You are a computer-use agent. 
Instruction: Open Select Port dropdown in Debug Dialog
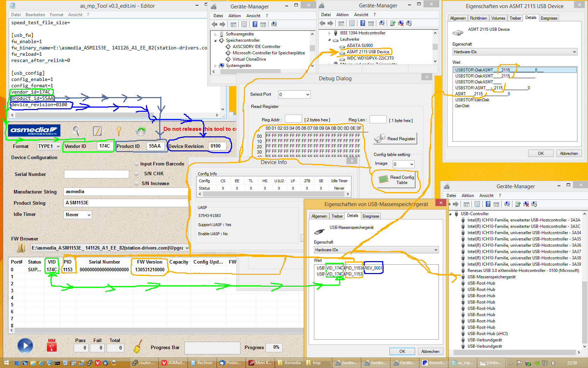coord(294,94)
